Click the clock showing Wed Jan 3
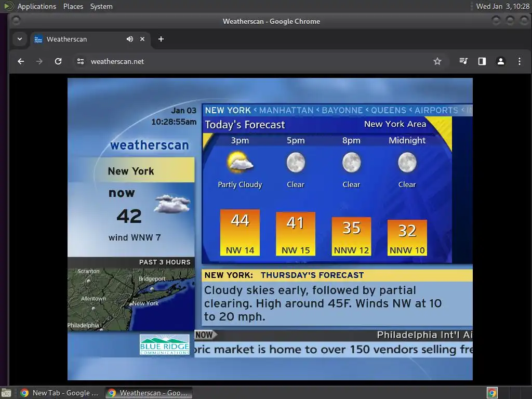Screen dimensions: 532x399 point(503,6)
